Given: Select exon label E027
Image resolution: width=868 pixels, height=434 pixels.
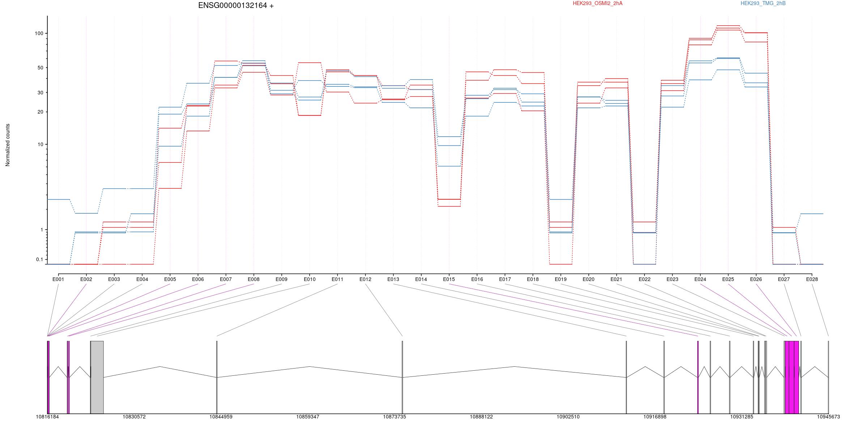Looking at the screenshot, I should [x=784, y=279].
